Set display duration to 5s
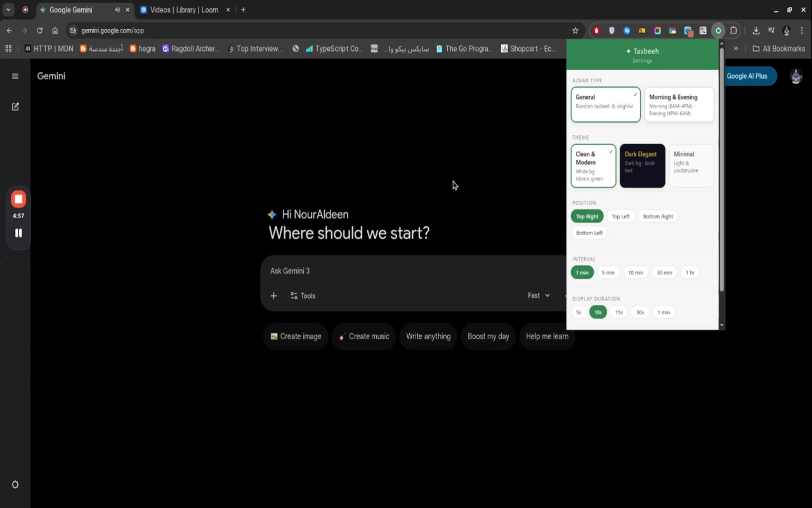The image size is (812, 508). [579, 312]
